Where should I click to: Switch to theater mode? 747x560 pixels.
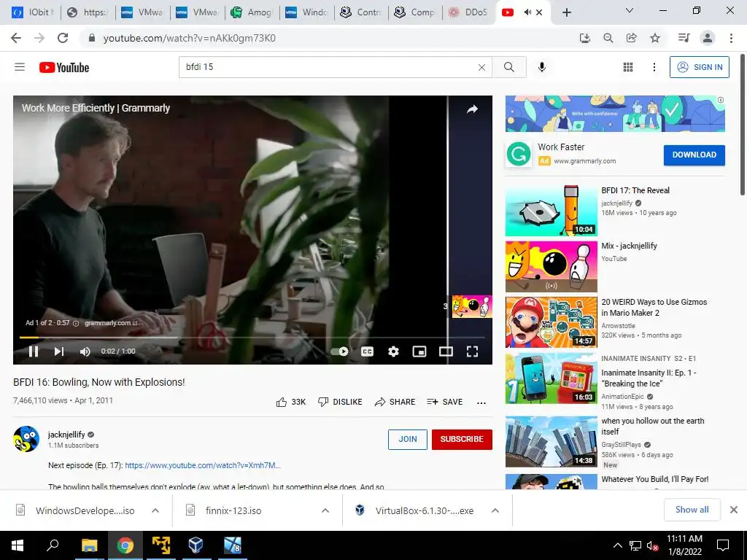(x=446, y=351)
